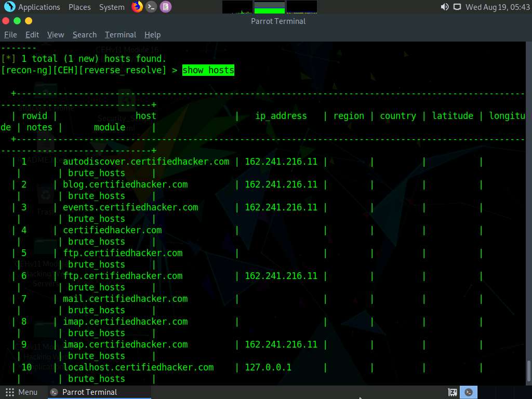The height and width of the screenshot is (399, 532).
Task: Click the 127.0.0.1 IP address
Action: [x=268, y=367]
